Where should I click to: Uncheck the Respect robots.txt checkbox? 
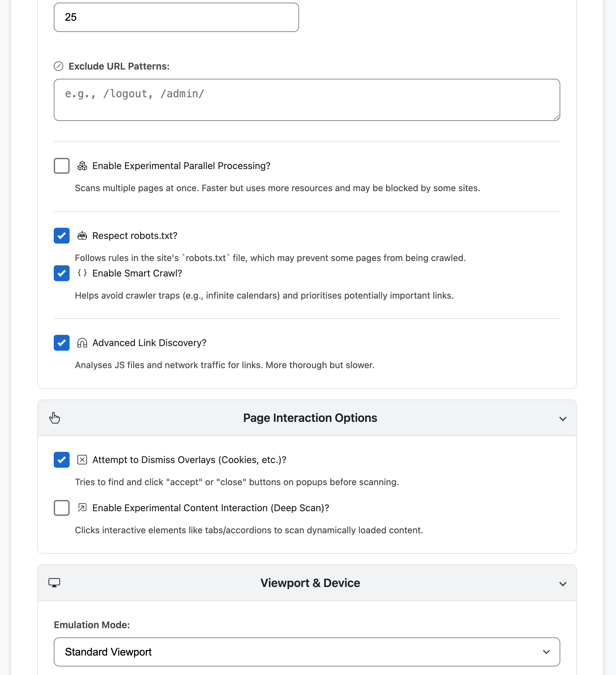point(62,236)
